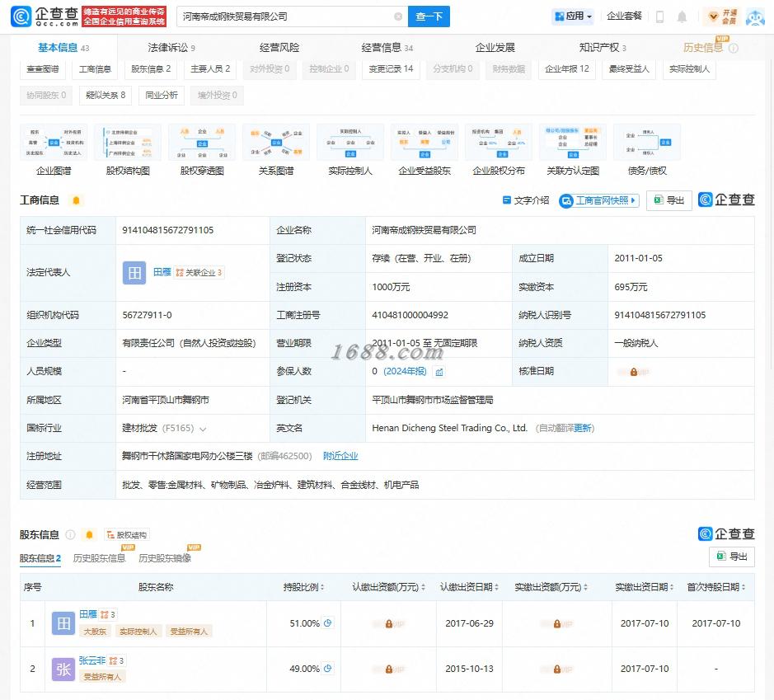Open 附近企业 link in address row
Screen dimensions: 774x700
click(340, 456)
